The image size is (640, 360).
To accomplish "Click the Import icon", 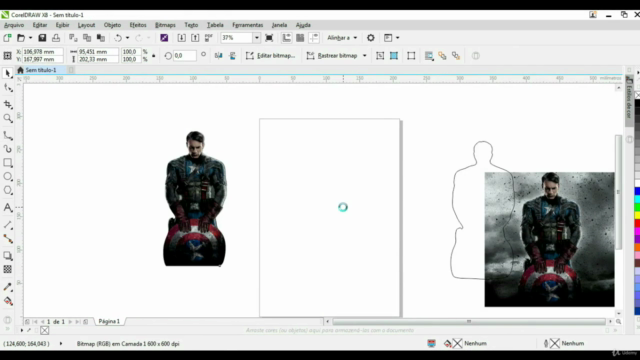I will click(182, 38).
